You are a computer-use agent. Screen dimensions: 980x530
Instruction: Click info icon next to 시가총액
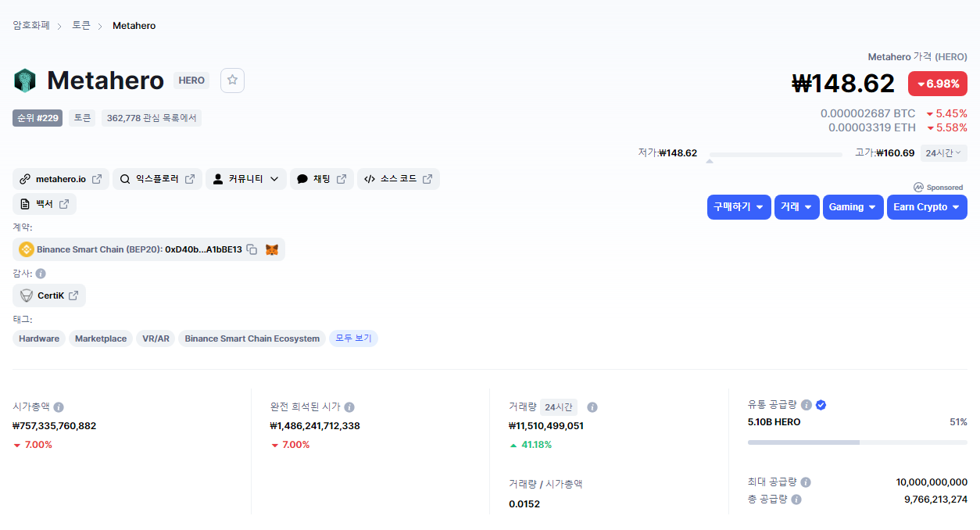pyautogui.click(x=59, y=407)
